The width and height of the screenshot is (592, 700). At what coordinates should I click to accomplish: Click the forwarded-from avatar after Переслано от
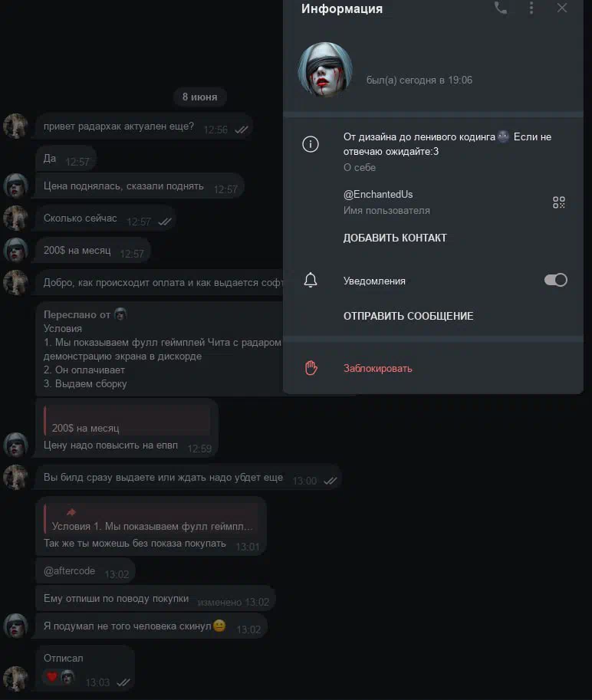pyautogui.click(x=120, y=314)
